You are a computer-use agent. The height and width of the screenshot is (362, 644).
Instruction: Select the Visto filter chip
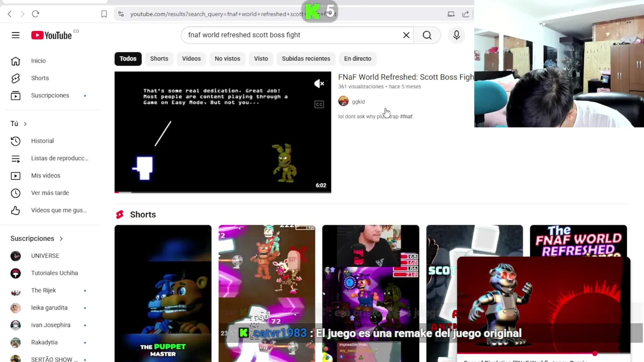pyautogui.click(x=261, y=59)
